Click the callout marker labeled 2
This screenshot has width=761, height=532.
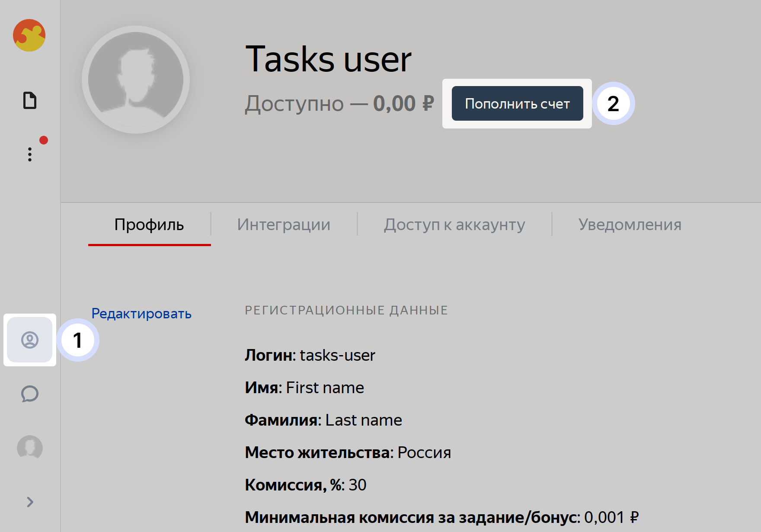[x=614, y=104]
